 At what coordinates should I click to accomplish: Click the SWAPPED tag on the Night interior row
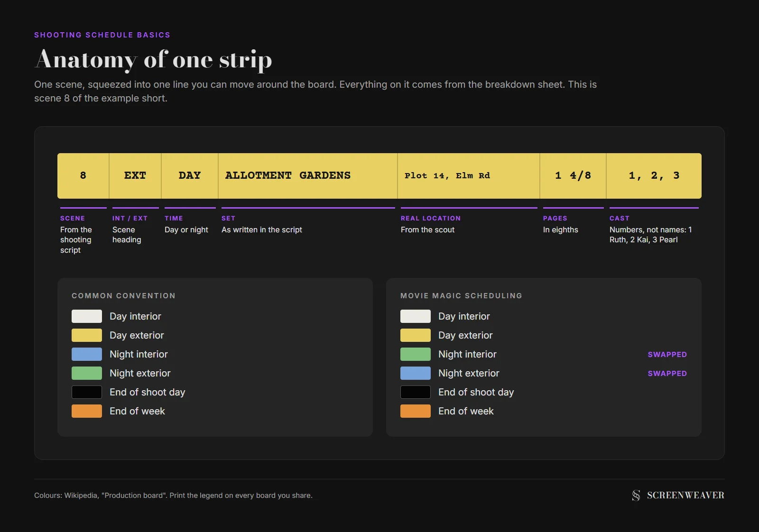pos(667,355)
